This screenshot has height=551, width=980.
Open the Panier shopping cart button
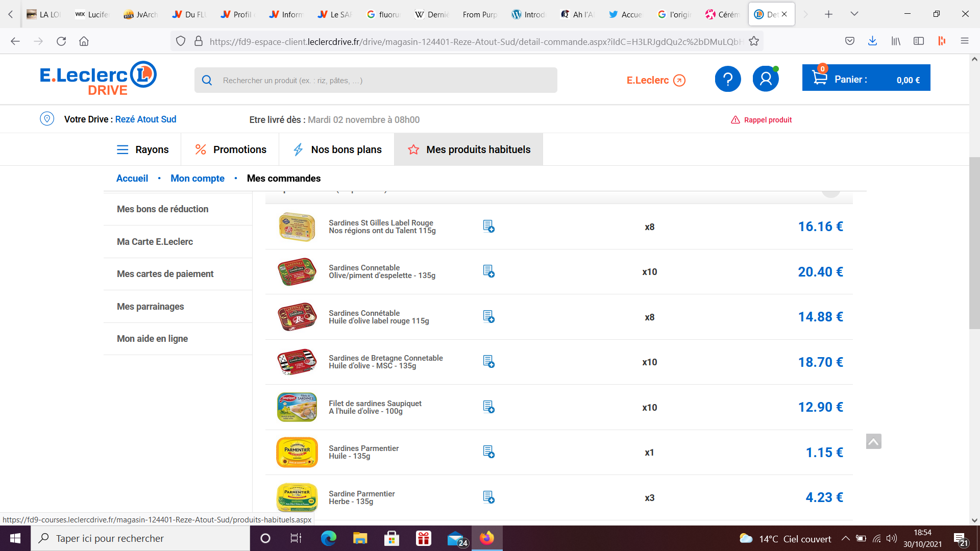click(x=866, y=78)
